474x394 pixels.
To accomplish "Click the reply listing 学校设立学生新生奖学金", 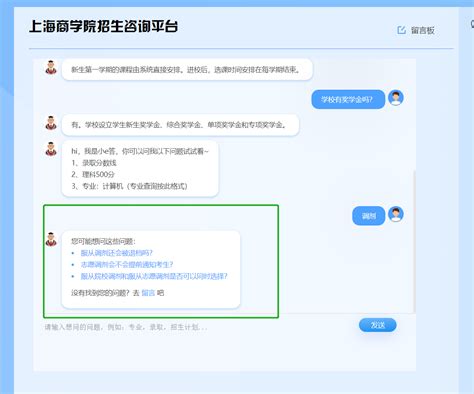I will tap(180, 125).
